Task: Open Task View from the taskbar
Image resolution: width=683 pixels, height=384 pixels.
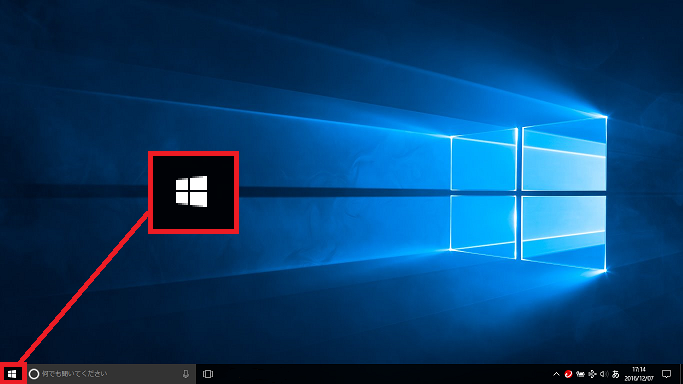Action: tap(208, 374)
